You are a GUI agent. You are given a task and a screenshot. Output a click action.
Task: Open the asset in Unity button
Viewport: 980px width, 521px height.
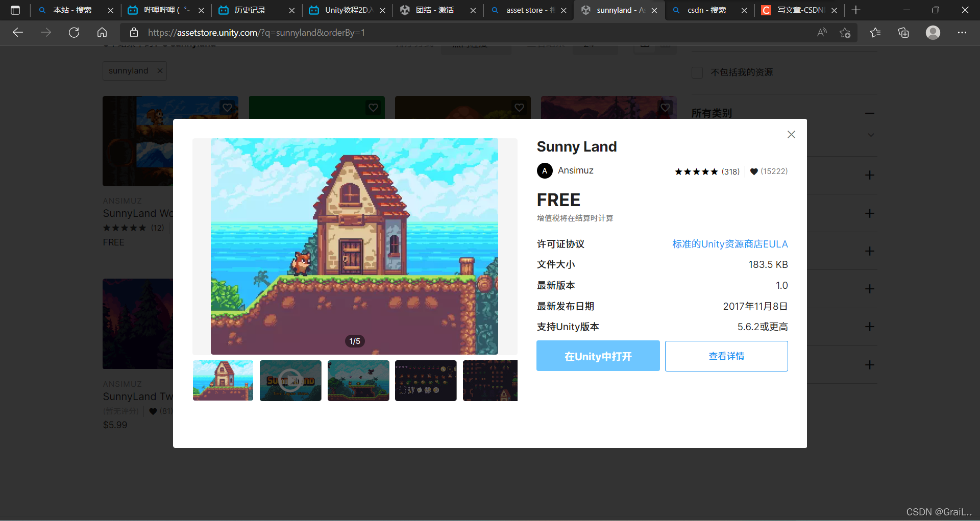[598, 356]
